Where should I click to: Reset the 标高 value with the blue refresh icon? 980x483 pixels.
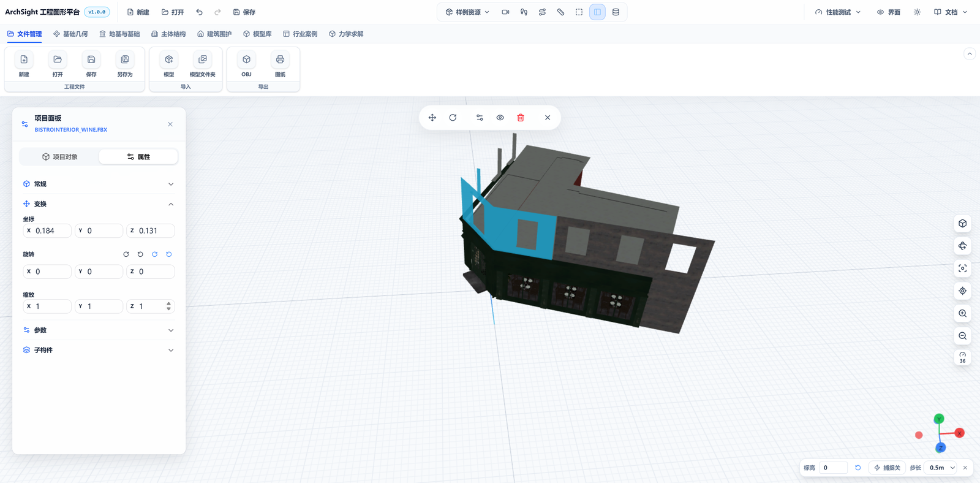858,468
